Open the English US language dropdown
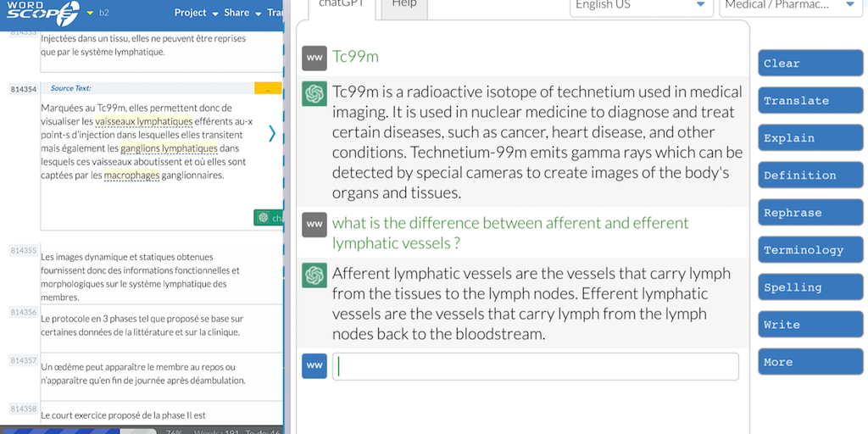 [x=641, y=5]
